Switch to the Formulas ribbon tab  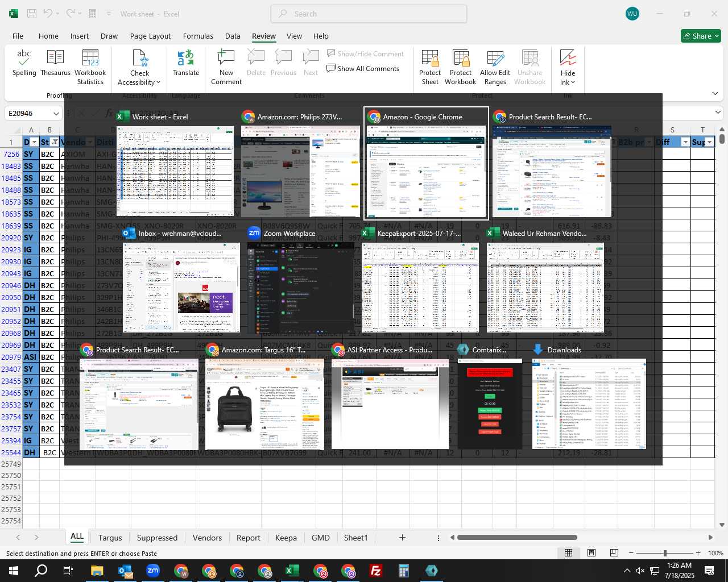198,36
